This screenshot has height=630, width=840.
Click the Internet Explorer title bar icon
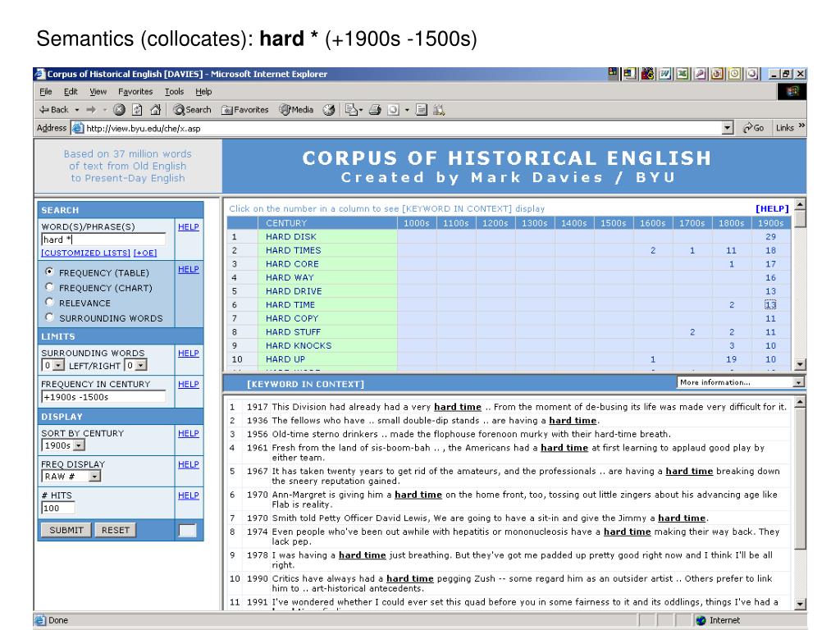(39, 74)
